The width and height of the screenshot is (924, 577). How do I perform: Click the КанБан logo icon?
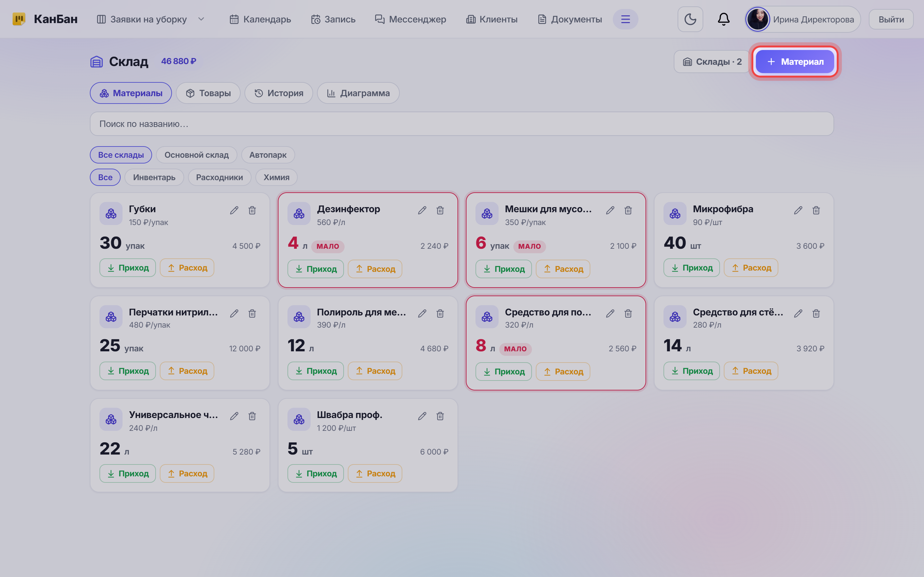(19, 19)
